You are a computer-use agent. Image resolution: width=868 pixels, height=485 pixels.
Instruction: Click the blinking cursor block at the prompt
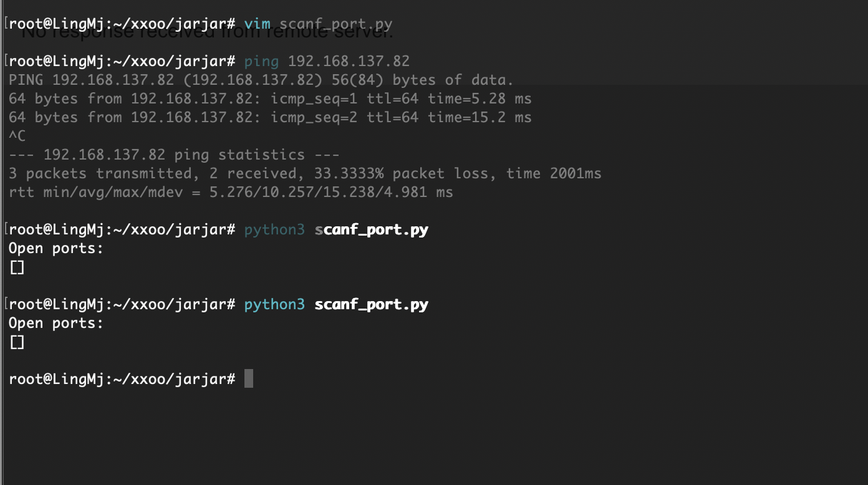point(249,378)
